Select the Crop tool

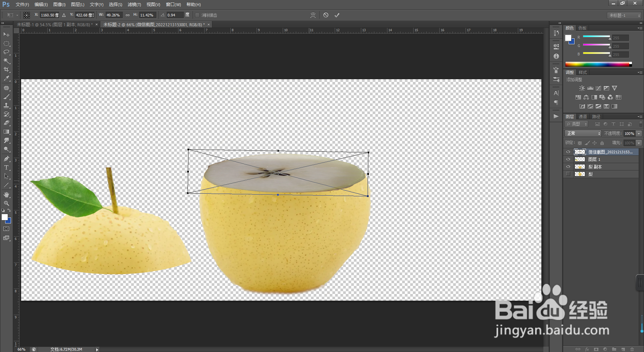coord(6,69)
